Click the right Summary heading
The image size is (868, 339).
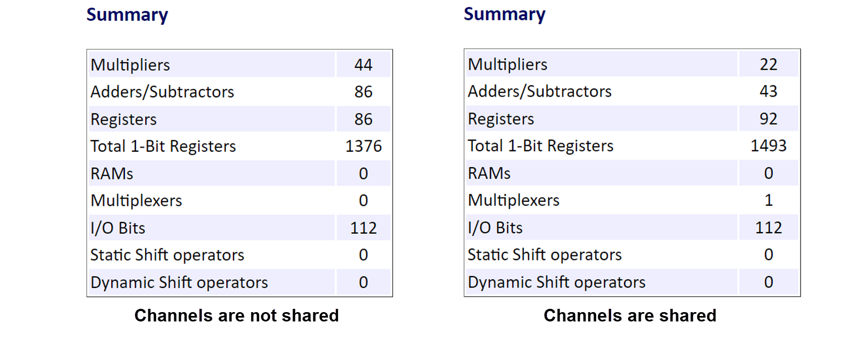[504, 14]
